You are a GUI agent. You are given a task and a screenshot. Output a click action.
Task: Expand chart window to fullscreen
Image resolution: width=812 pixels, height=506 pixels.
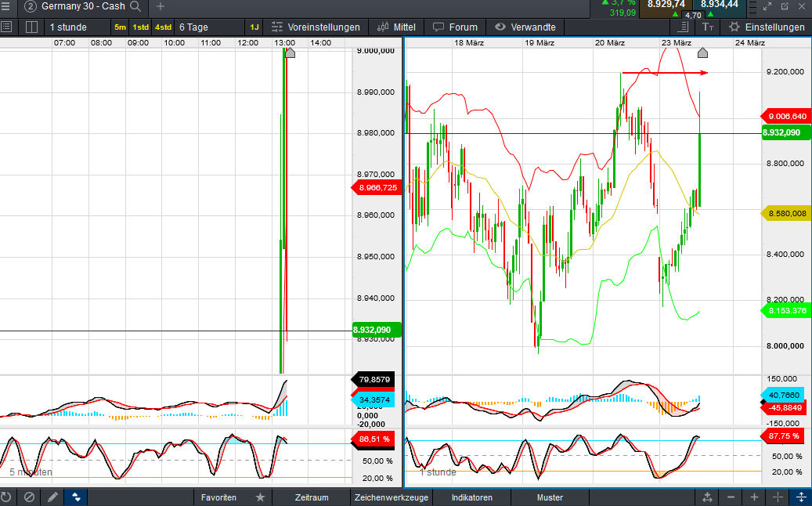point(767,6)
